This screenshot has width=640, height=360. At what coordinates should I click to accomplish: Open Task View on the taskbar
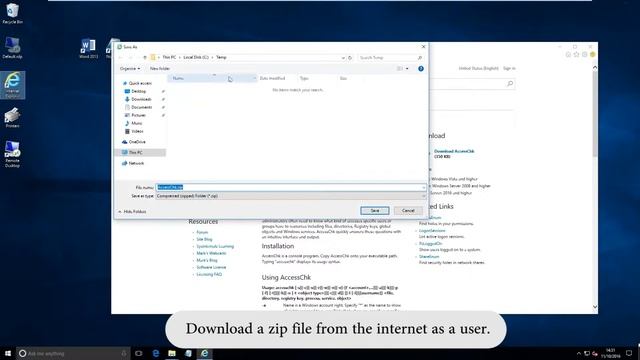(x=139, y=353)
